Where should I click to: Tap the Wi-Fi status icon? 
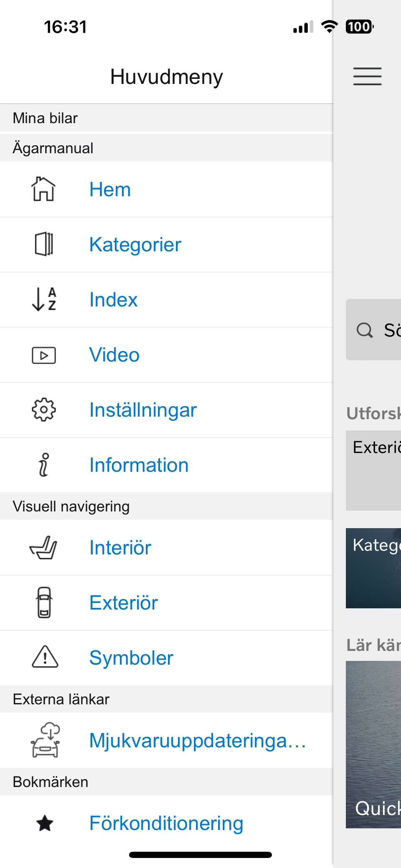tap(329, 27)
